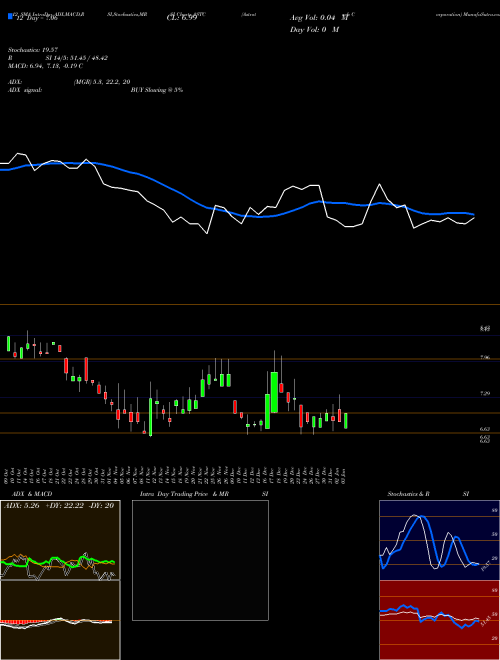
Task: Click the last green candlestick on the right
Action: pos(346,421)
